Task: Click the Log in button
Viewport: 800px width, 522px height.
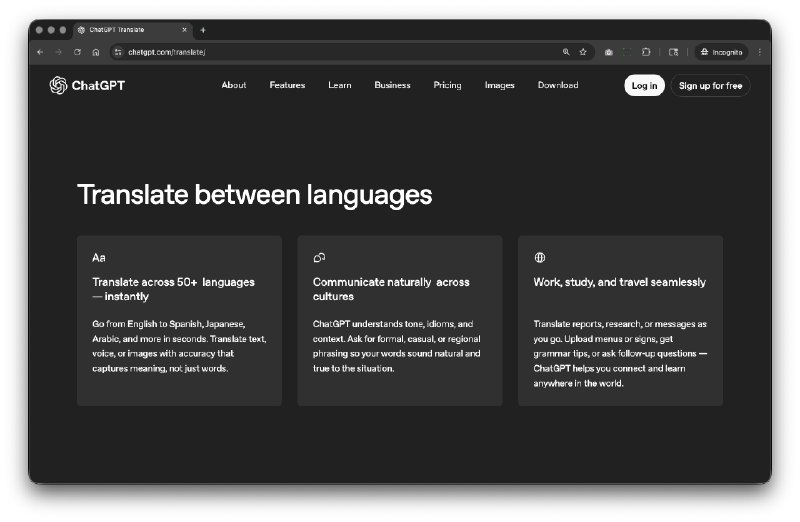Action: coord(644,86)
